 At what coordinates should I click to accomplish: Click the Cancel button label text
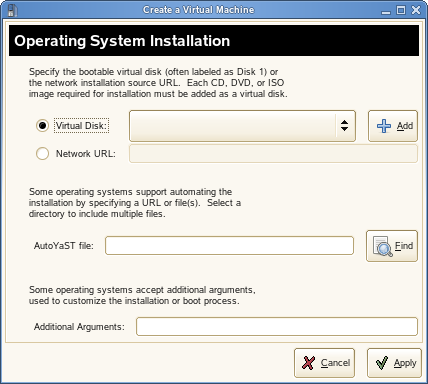(x=335, y=363)
